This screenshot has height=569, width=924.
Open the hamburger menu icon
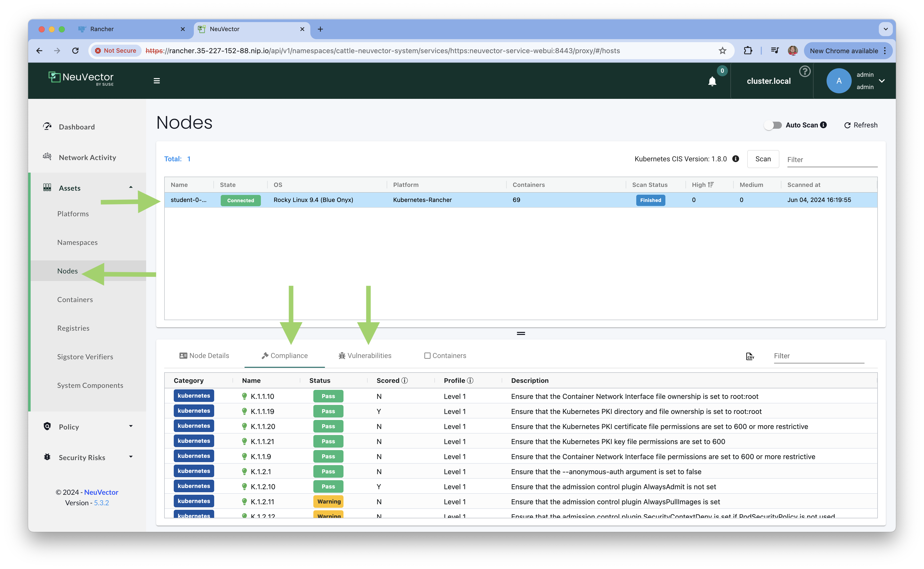157,81
